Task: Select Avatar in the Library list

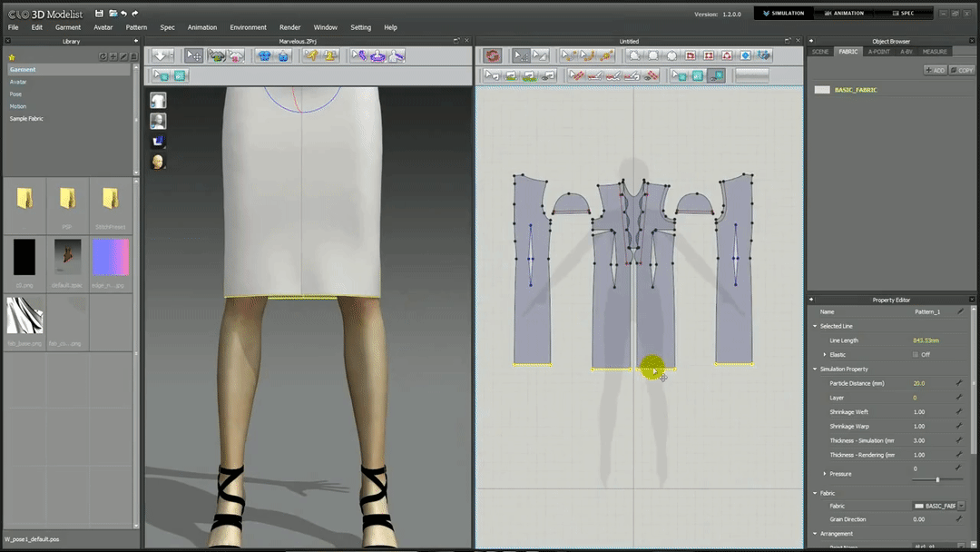Action: (x=18, y=82)
